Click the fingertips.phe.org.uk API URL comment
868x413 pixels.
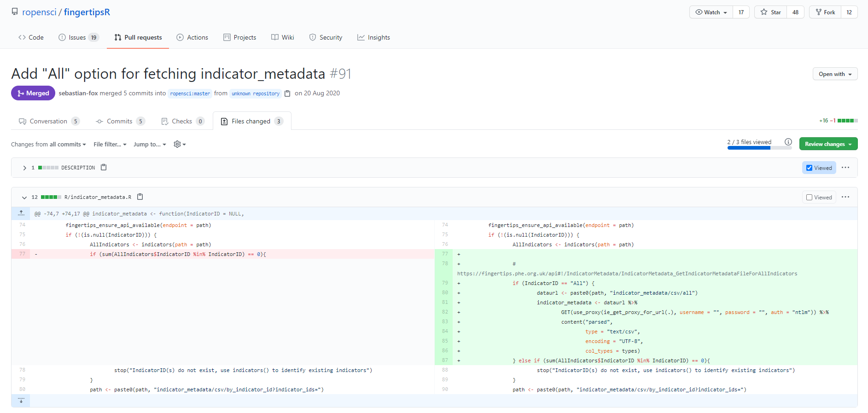click(627, 273)
